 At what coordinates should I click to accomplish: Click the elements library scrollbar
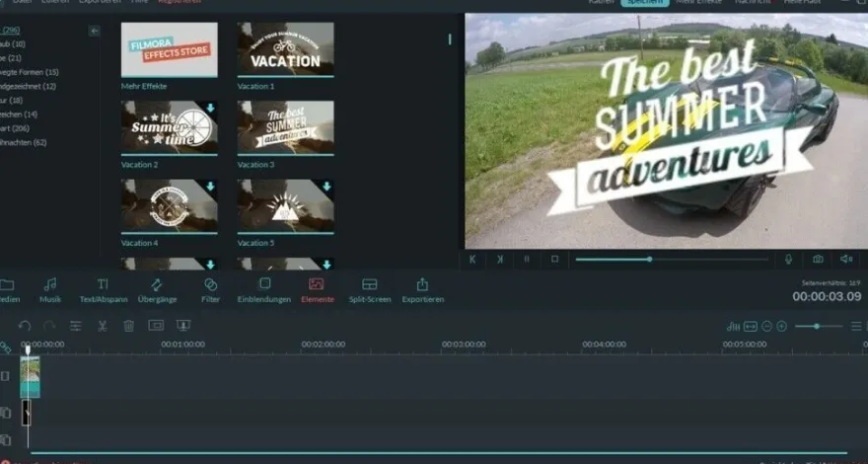(450, 39)
